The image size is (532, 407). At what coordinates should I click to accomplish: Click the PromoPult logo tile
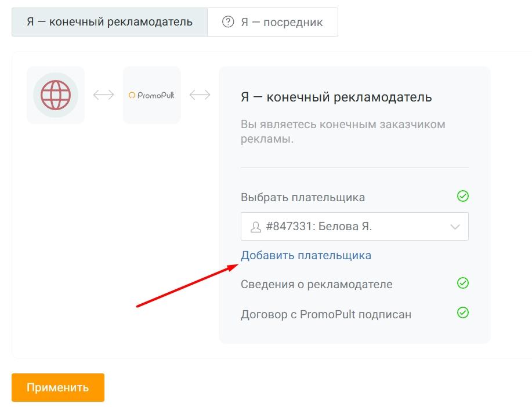(151, 95)
